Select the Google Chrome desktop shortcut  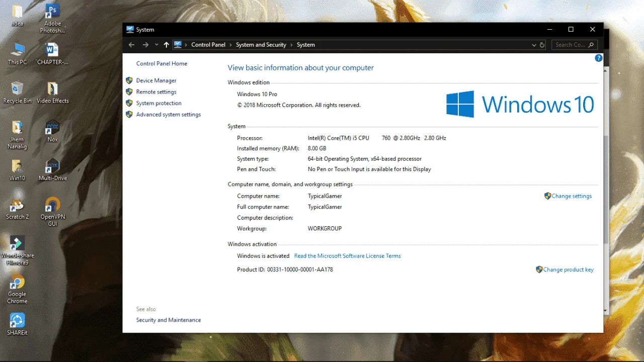pyautogui.click(x=17, y=290)
